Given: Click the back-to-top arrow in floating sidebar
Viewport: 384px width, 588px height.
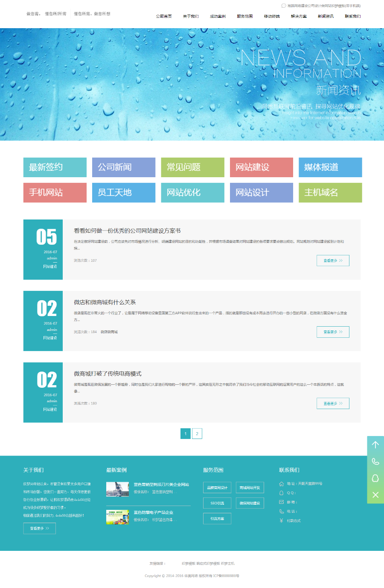Looking at the screenshot, I should tap(375, 445).
